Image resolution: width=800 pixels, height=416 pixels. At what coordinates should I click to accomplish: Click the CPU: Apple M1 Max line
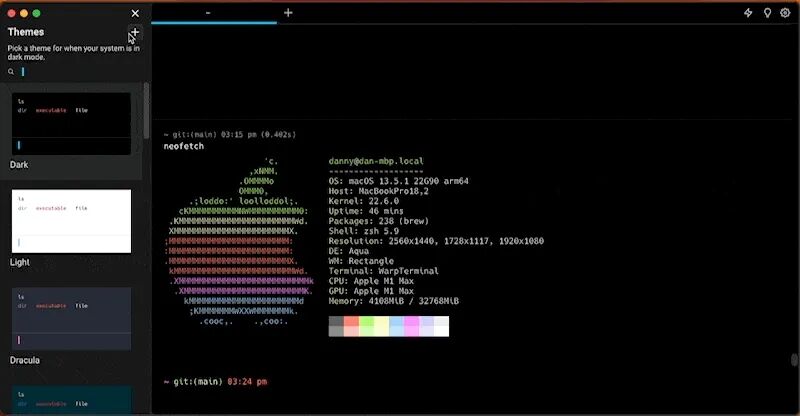pyautogui.click(x=371, y=281)
